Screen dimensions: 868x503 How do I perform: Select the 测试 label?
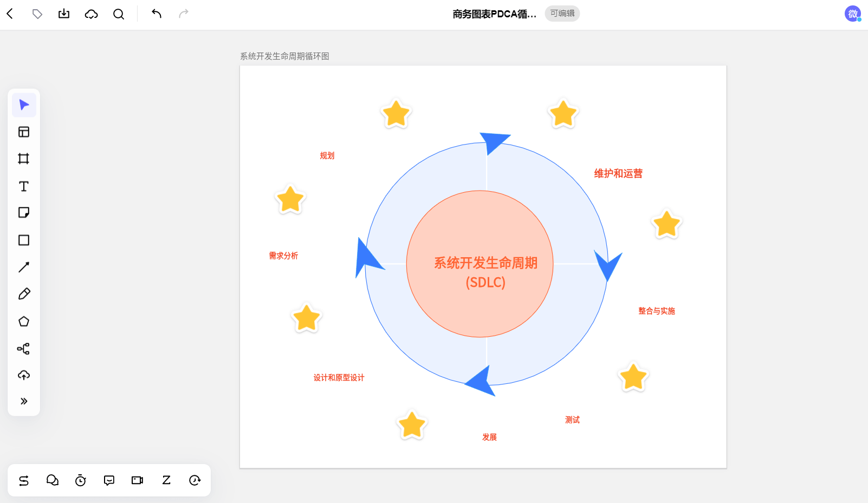click(572, 420)
